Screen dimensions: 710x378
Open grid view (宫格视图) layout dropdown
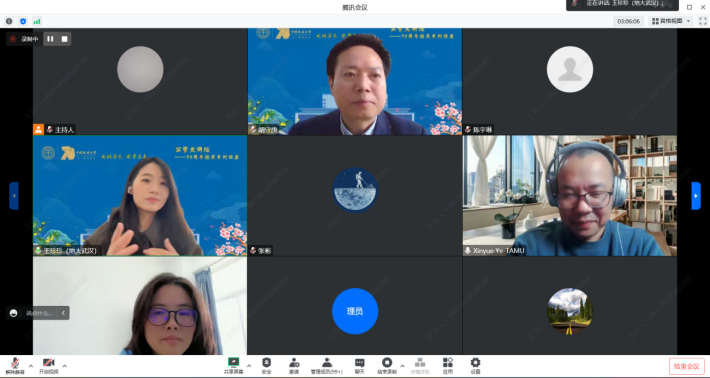[671, 21]
